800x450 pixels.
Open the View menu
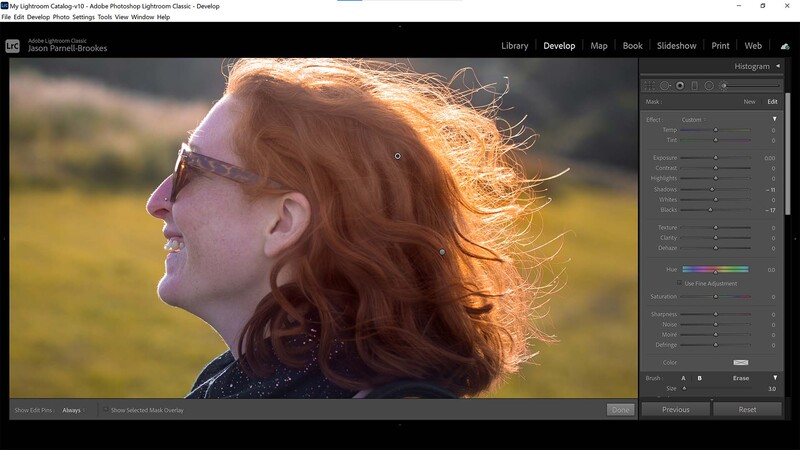point(121,17)
